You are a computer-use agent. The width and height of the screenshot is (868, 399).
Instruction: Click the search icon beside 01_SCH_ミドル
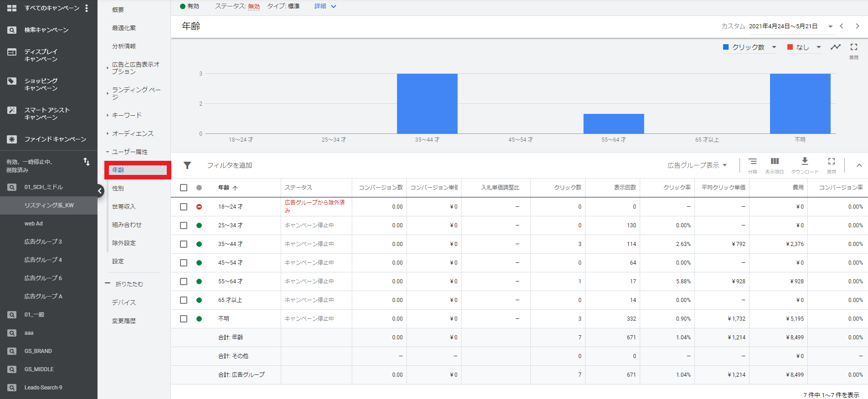coord(12,187)
